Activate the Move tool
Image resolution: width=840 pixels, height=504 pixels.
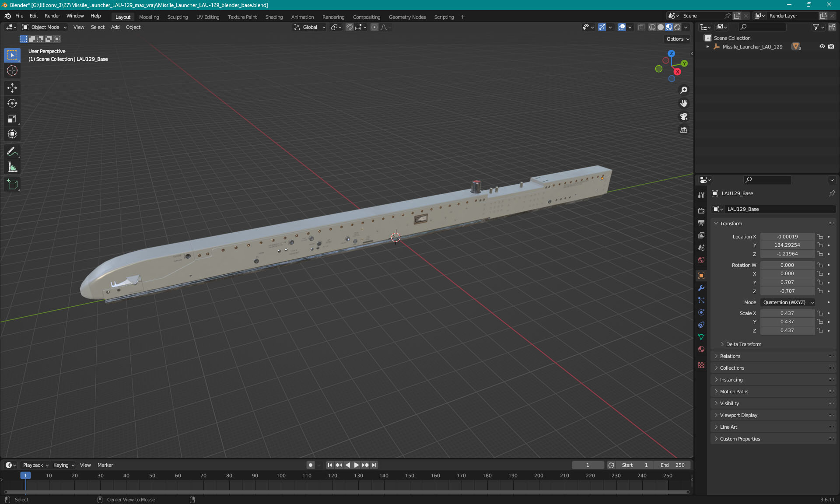click(x=12, y=88)
